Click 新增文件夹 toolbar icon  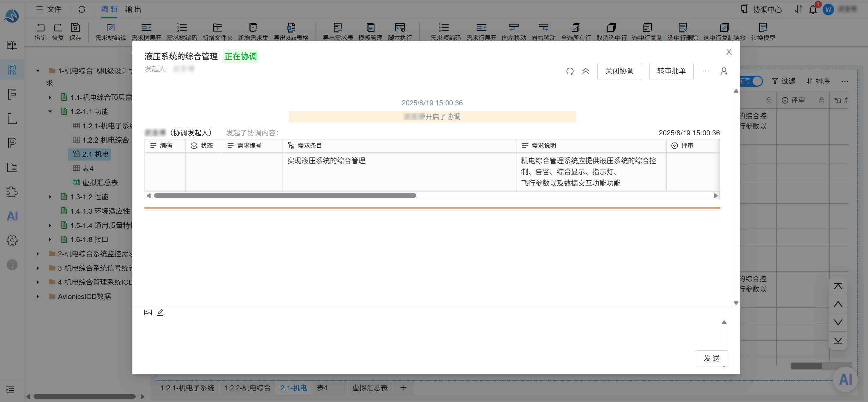click(217, 28)
